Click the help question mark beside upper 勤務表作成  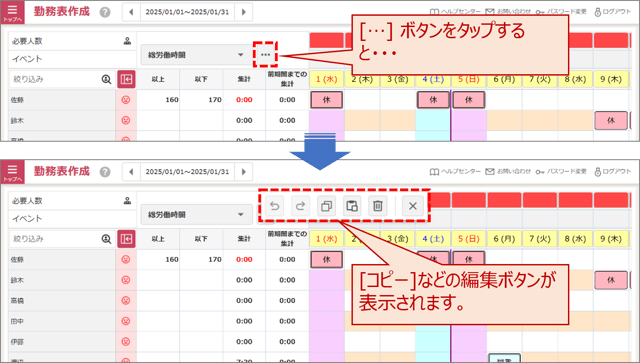click(x=105, y=12)
